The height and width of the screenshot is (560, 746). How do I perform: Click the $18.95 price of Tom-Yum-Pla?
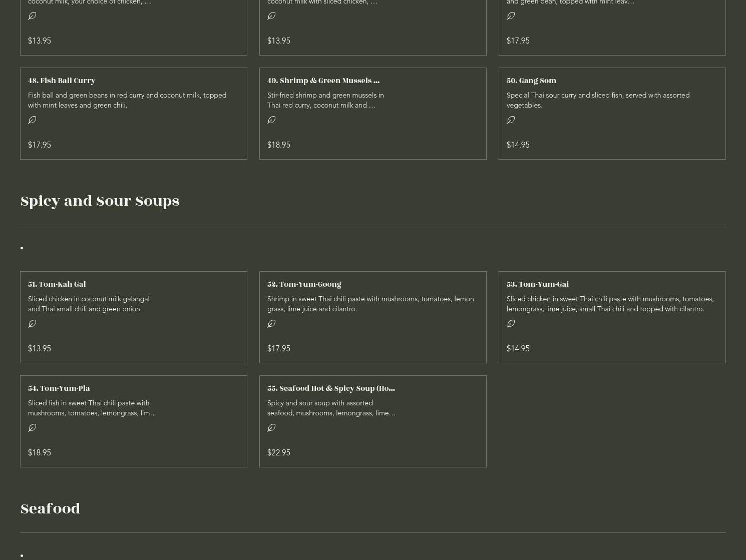tap(40, 452)
